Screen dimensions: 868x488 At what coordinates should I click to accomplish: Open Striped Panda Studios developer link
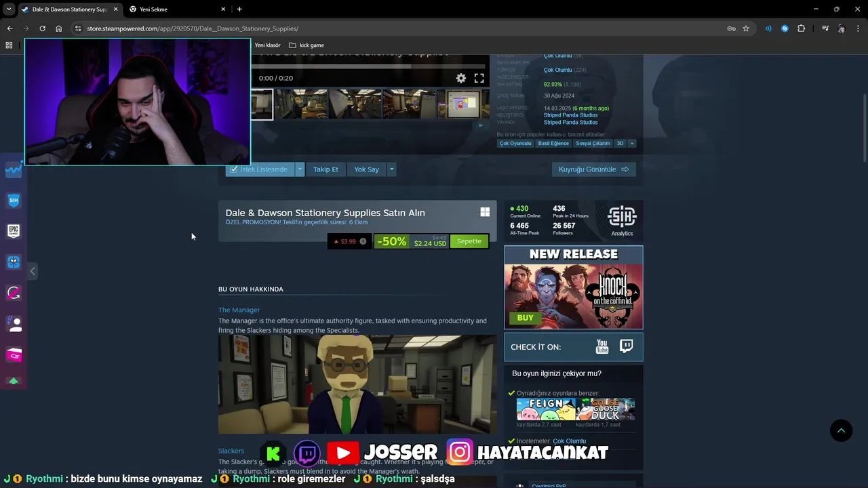point(570,115)
